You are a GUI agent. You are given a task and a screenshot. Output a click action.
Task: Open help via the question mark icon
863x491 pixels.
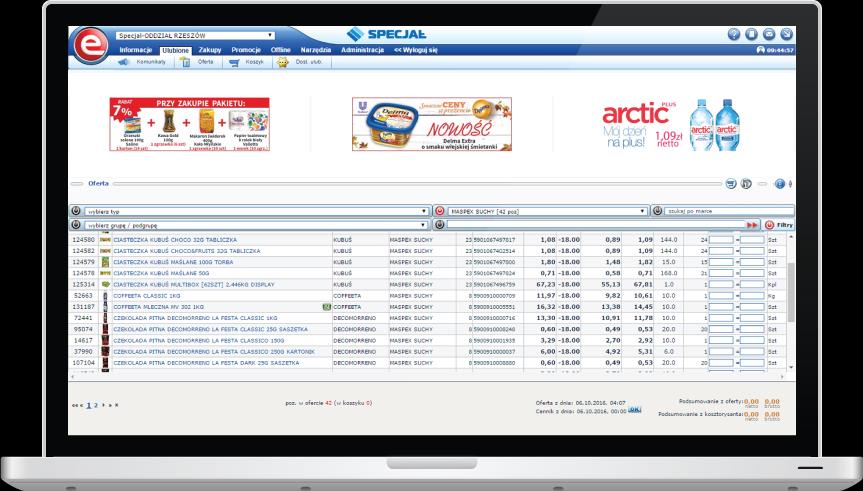tap(734, 34)
